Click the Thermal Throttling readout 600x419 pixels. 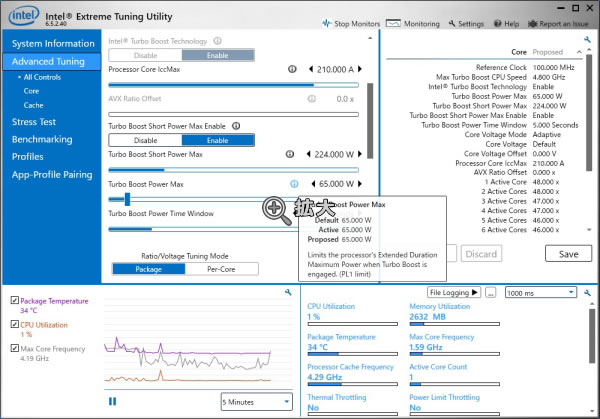(352, 404)
